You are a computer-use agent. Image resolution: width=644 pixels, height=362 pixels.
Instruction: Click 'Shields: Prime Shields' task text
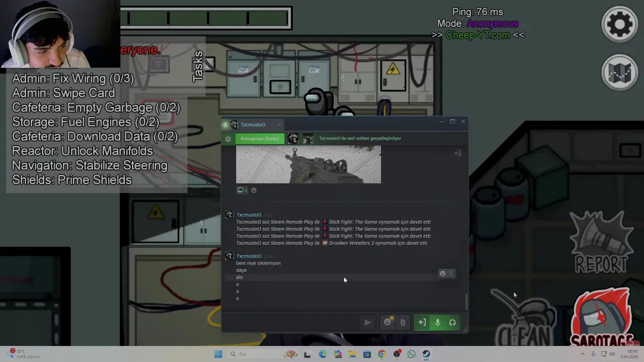(71, 180)
